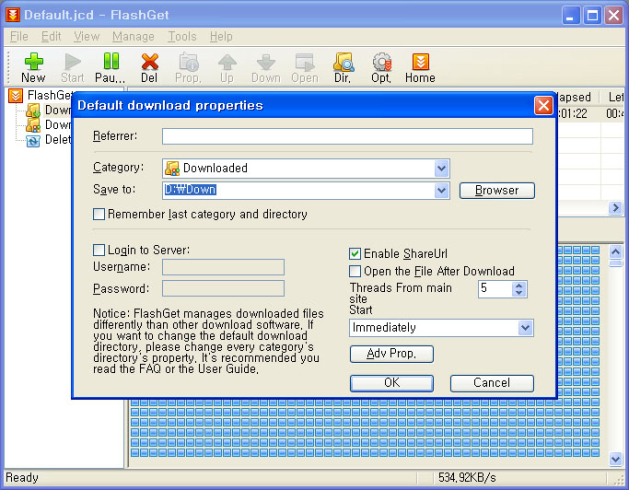Close the Default download properties dialog
The width and height of the screenshot is (629, 490).
click(544, 106)
